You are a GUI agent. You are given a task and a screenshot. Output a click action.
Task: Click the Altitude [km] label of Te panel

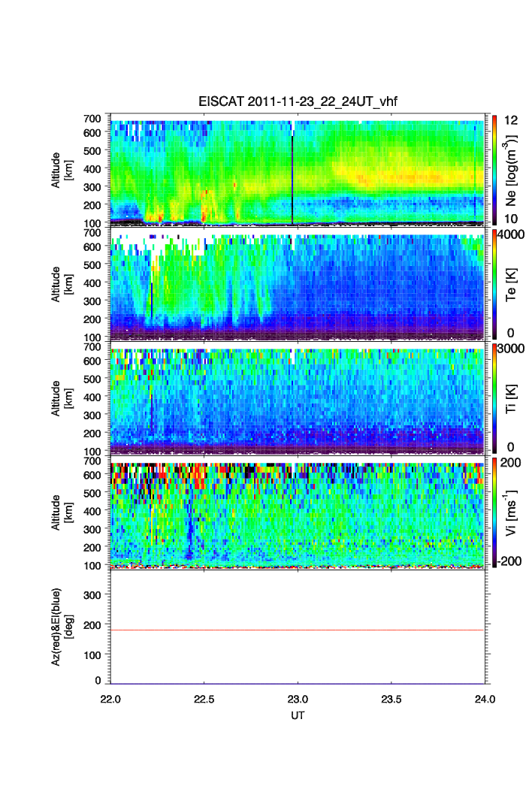click(62, 284)
